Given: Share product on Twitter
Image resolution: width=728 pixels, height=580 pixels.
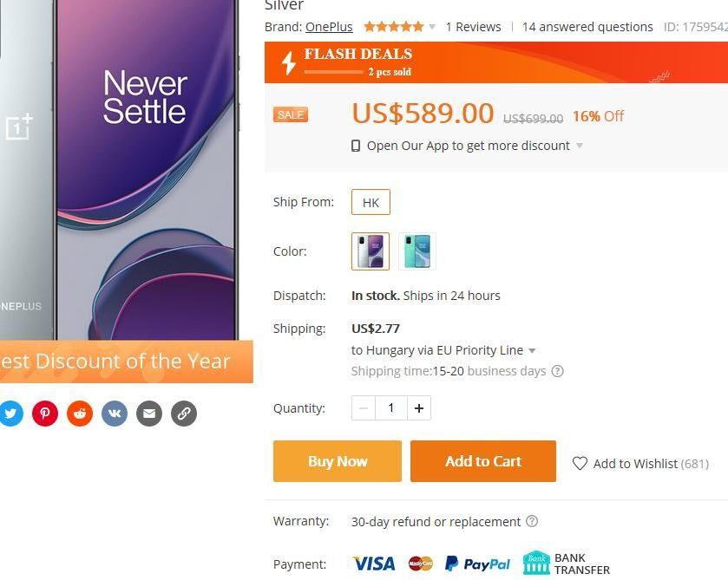Looking at the screenshot, I should pyautogui.click(x=10, y=414).
